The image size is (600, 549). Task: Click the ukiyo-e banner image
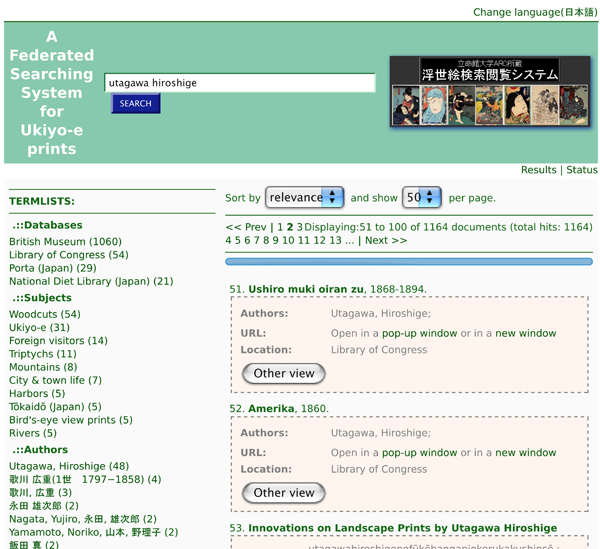[x=493, y=92]
